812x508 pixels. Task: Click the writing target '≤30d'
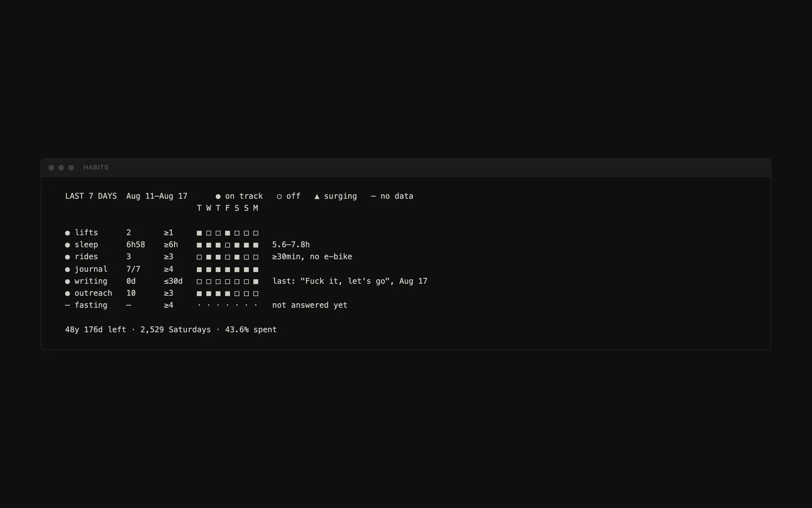173,281
